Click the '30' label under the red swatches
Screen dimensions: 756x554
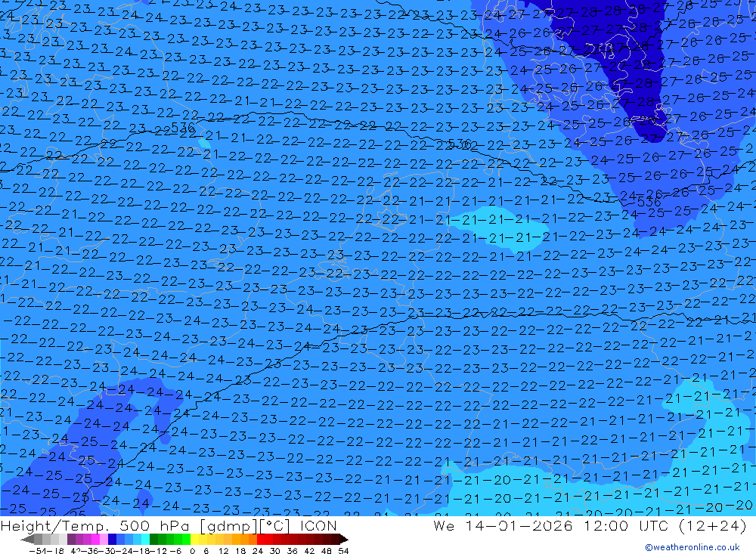click(275, 551)
